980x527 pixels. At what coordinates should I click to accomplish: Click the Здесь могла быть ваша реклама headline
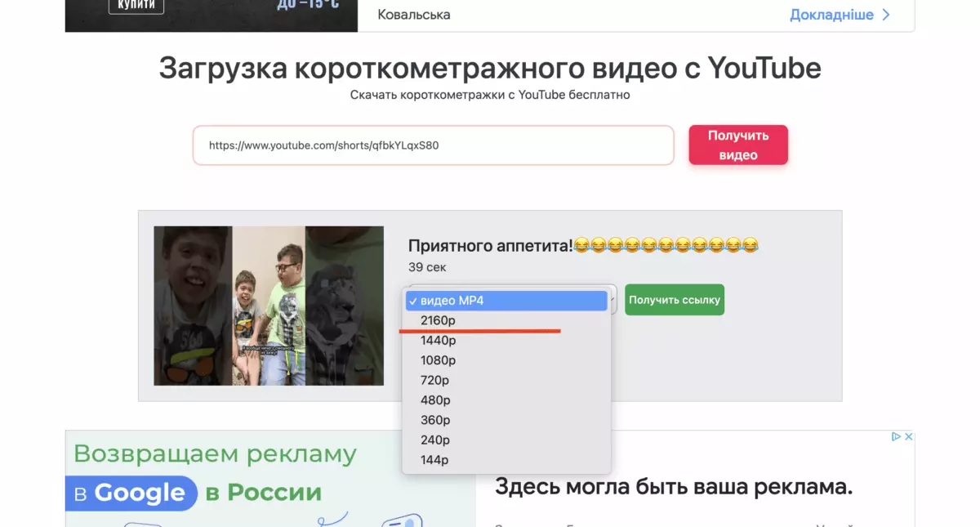674,488
